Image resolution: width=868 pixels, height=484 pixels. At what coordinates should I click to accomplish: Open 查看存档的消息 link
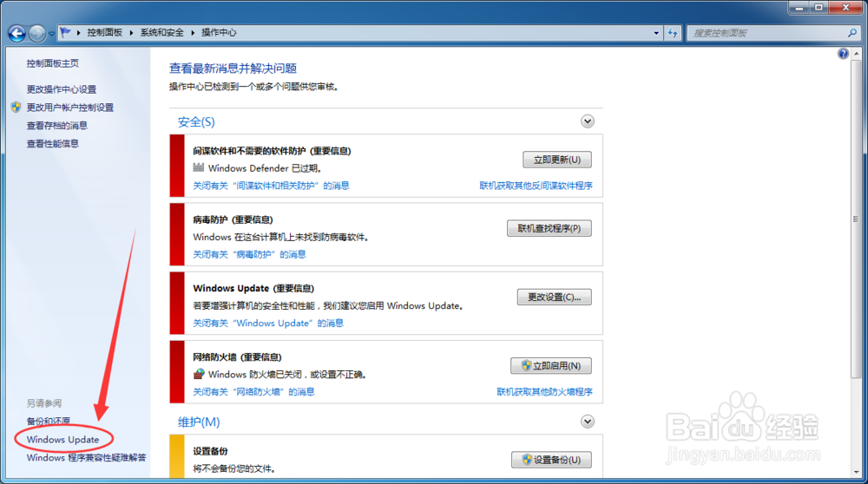57,126
